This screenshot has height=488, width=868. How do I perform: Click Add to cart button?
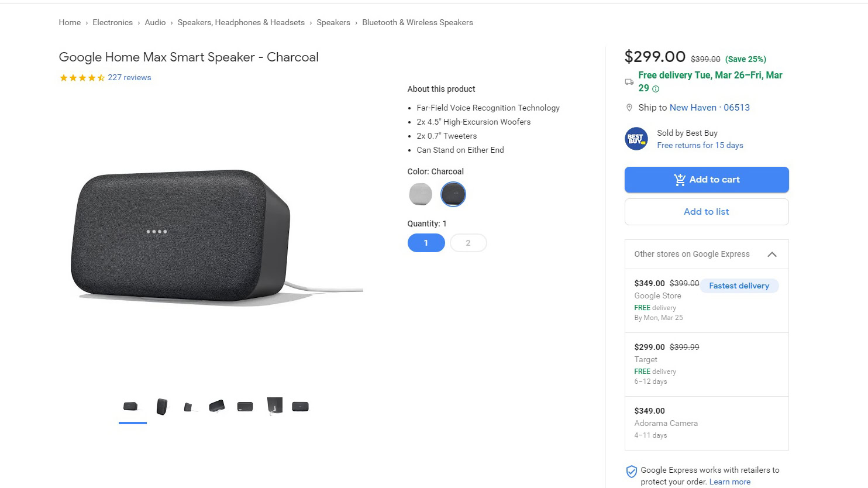(707, 180)
